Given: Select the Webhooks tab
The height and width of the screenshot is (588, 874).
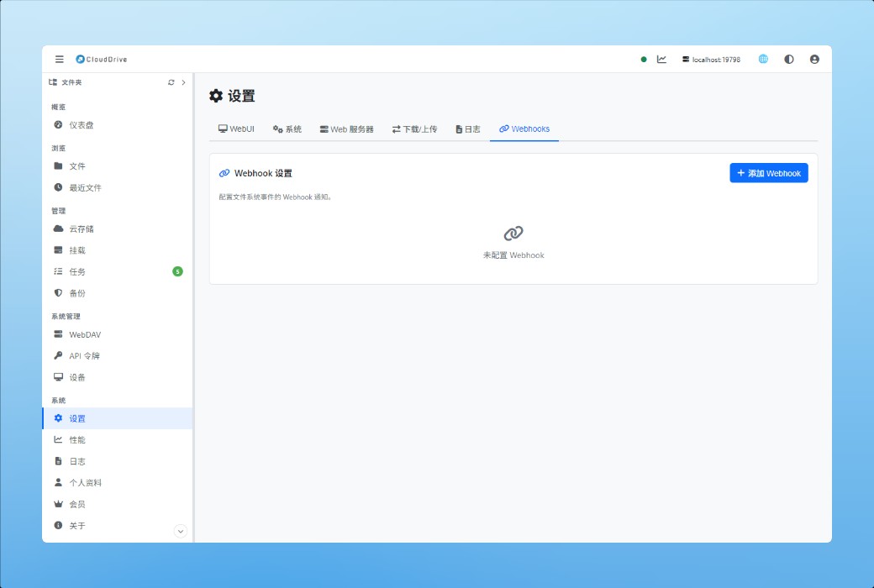Looking at the screenshot, I should tap(524, 129).
